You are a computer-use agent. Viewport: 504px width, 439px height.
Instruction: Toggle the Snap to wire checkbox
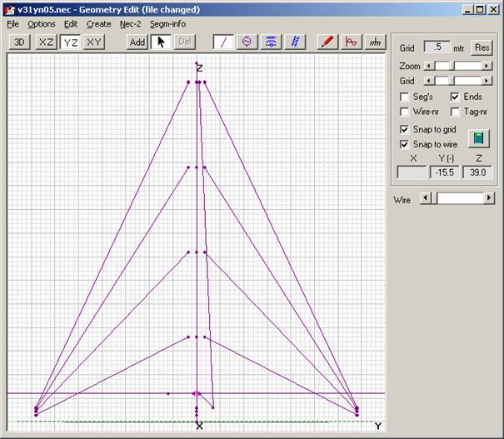404,144
